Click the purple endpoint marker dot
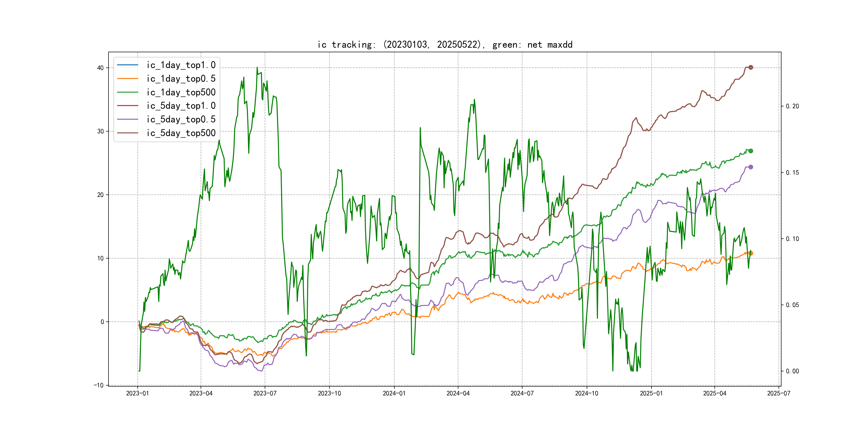 [x=750, y=167]
